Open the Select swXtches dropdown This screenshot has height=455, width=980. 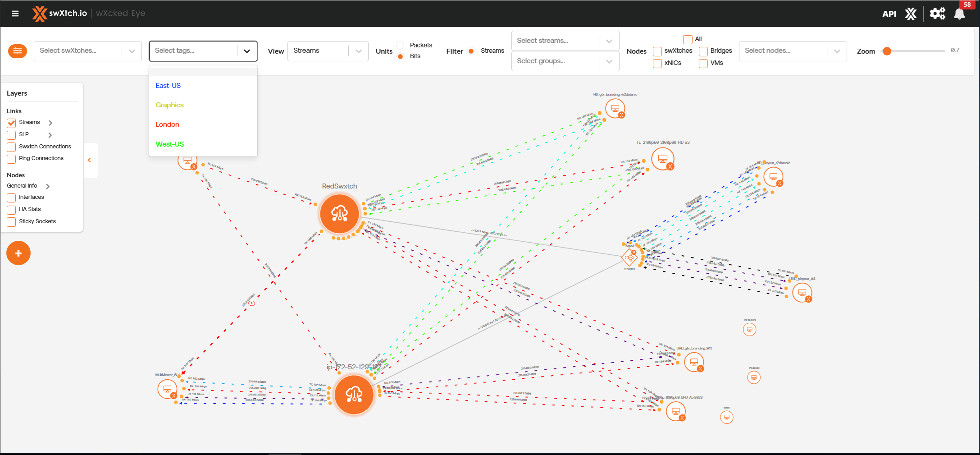point(87,51)
